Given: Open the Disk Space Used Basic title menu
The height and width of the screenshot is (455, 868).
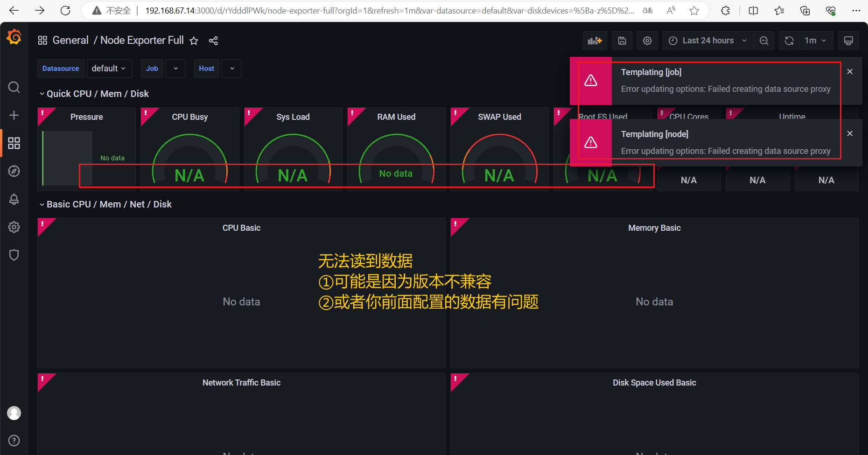Looking at the screenshot, I should 654,383.
